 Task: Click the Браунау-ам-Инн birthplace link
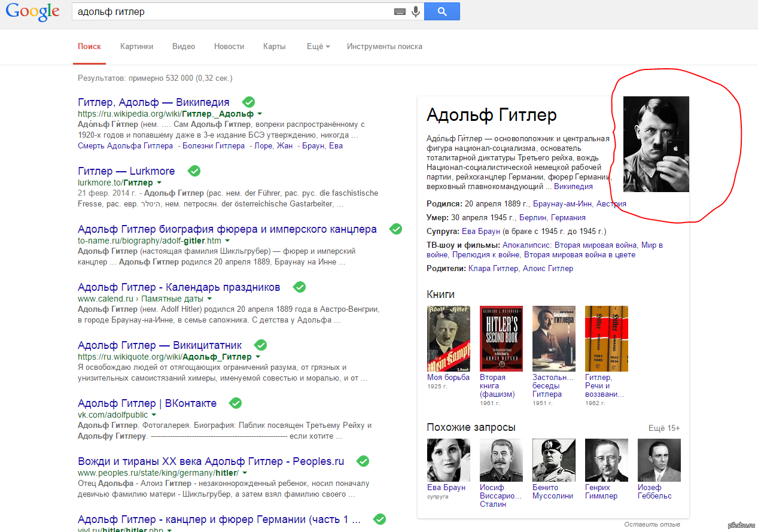point(562,203)
